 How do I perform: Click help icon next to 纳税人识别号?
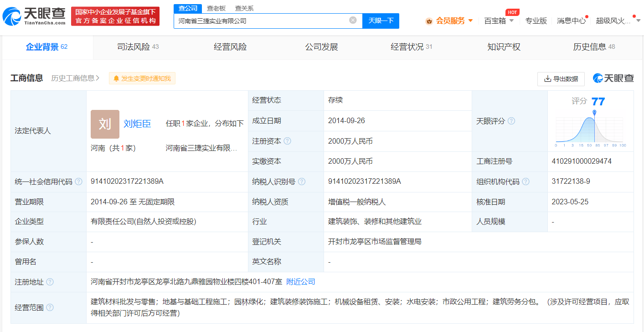302,182
